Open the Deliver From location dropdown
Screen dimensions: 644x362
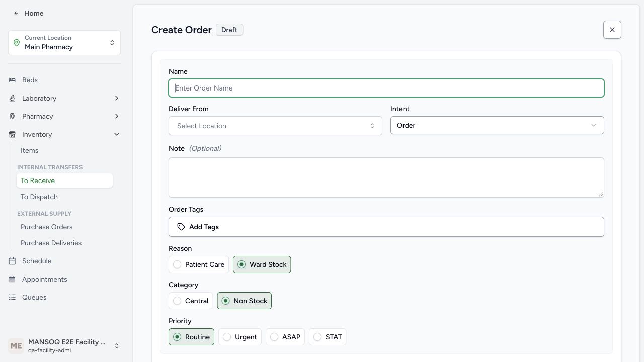tap(275, 126)
